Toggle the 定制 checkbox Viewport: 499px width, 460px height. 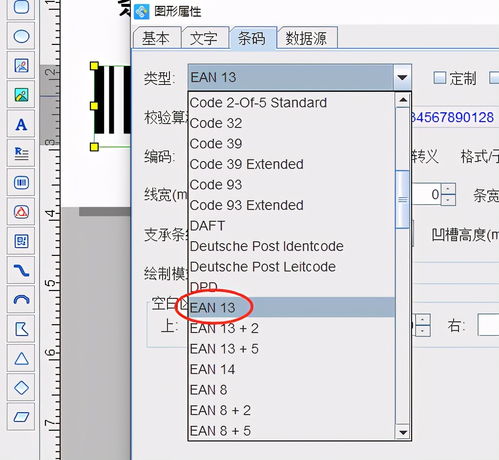440,78
